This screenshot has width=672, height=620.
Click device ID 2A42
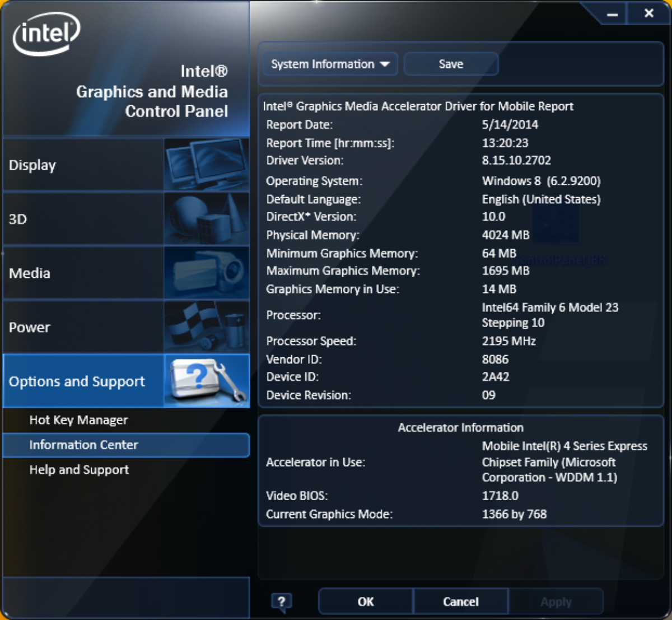pyautogui.click(x=496, y=377)
